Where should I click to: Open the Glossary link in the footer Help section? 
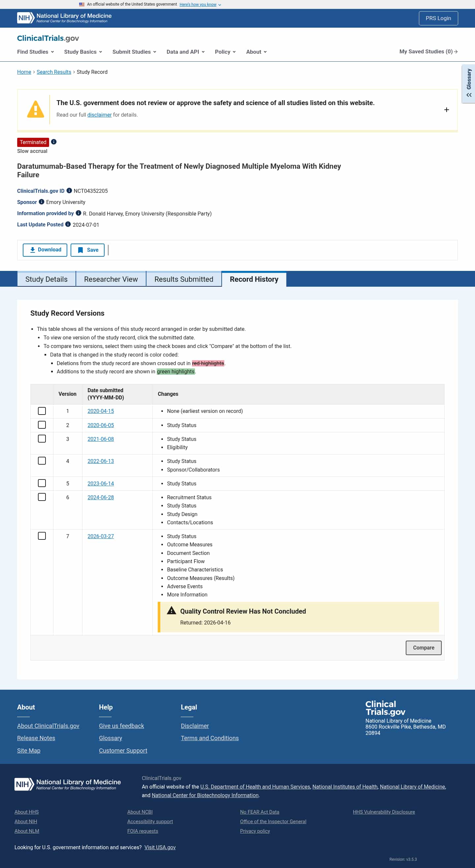click(x=110, y=738)
